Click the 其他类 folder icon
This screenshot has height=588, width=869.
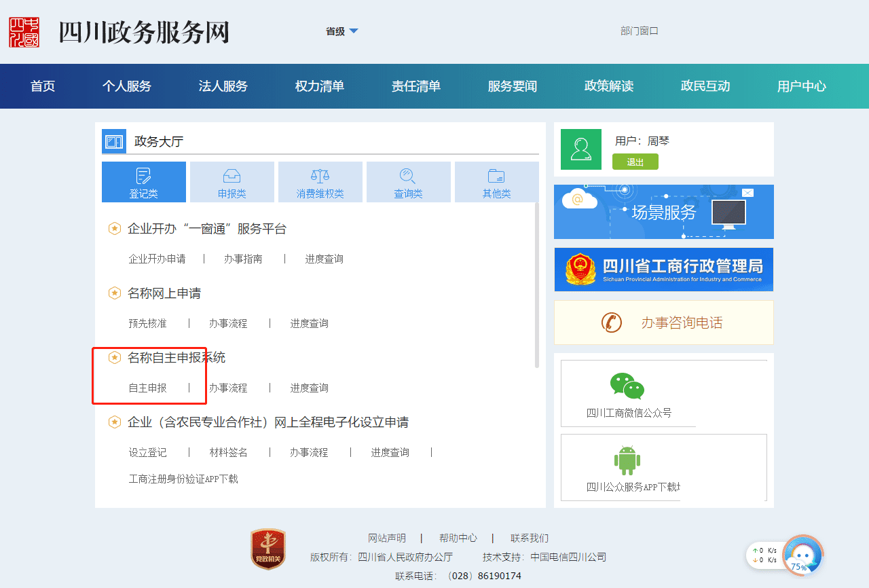496,177
